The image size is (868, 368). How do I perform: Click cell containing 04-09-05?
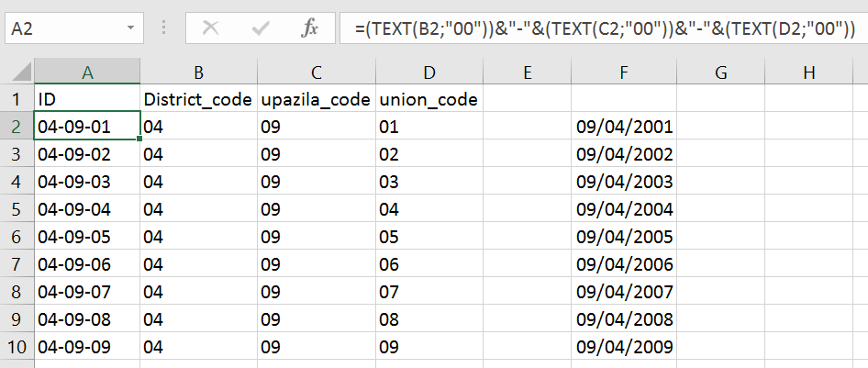(x=87, y=237)
